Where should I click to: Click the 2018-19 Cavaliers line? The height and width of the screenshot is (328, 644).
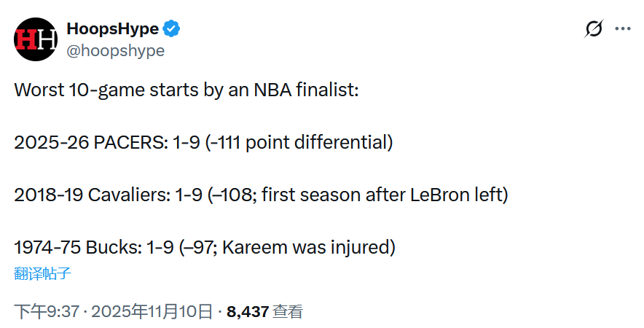point(261,195)
